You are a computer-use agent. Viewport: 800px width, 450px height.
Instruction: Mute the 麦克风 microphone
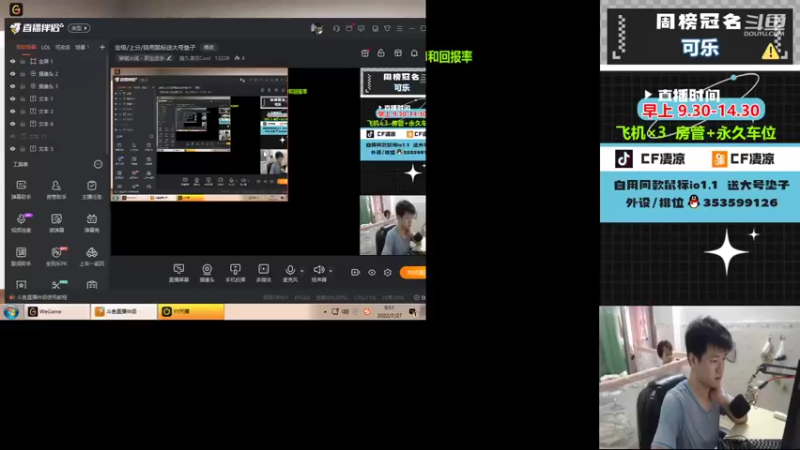290,273
